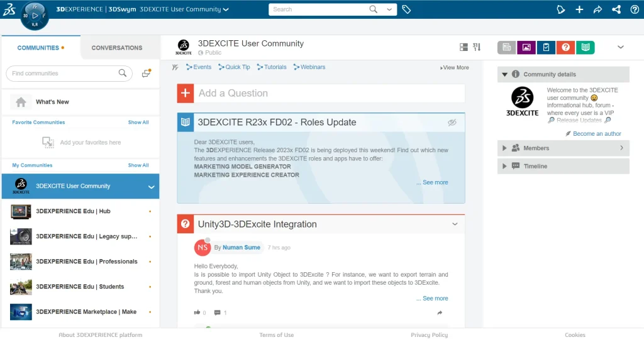The width and height of the screenshot is (644, 342).
Task: Click Show All for Favorite Communities
Action: click(x=138, y=123)
